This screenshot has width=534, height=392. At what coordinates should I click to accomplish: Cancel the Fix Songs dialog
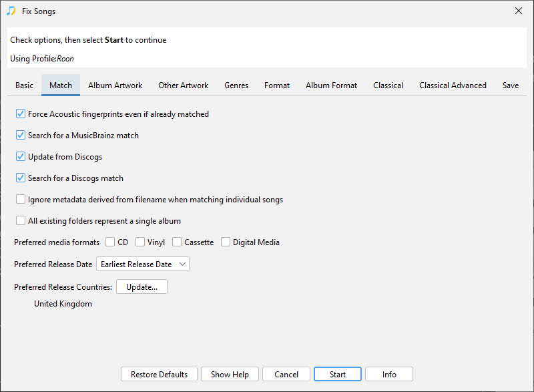(286, 374)
